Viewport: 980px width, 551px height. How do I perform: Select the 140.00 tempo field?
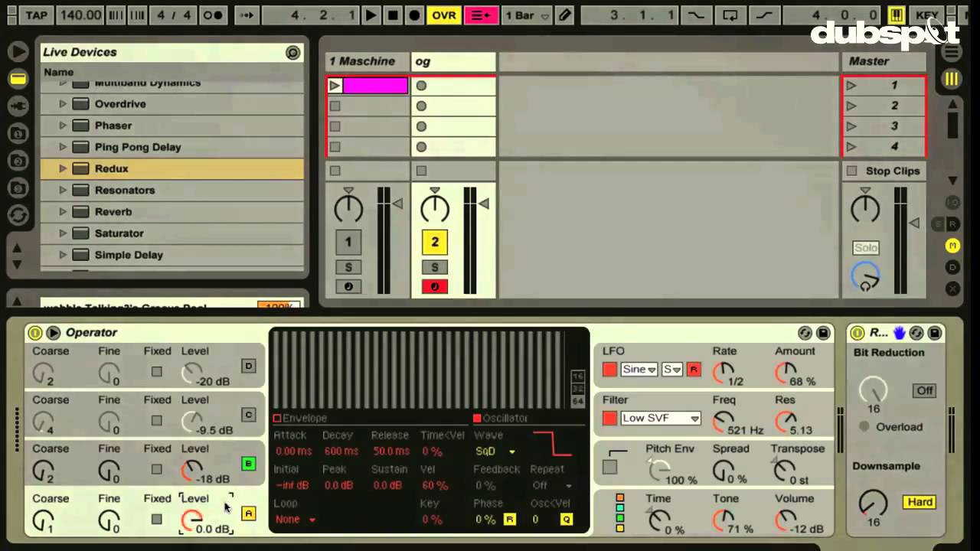click(x=80, y=15)
